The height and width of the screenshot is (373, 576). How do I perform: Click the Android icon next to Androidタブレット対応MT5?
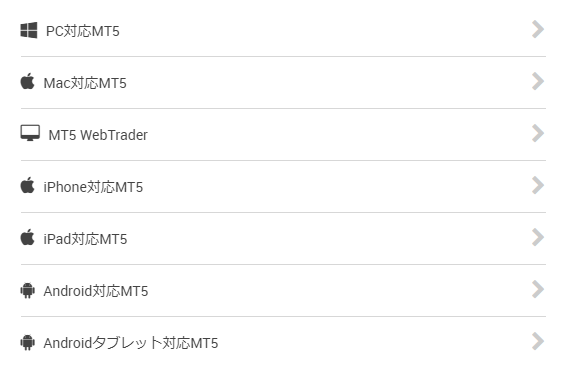point(28,342)
